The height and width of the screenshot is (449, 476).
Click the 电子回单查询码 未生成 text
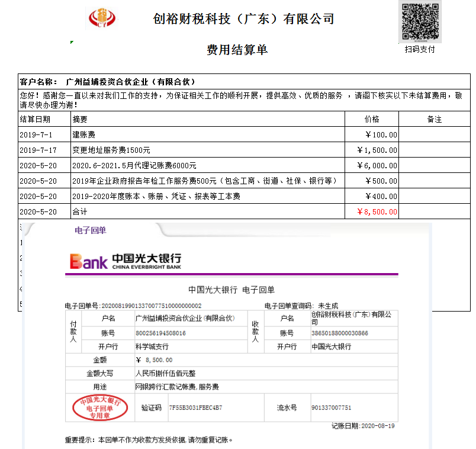[x=301, y=306]
